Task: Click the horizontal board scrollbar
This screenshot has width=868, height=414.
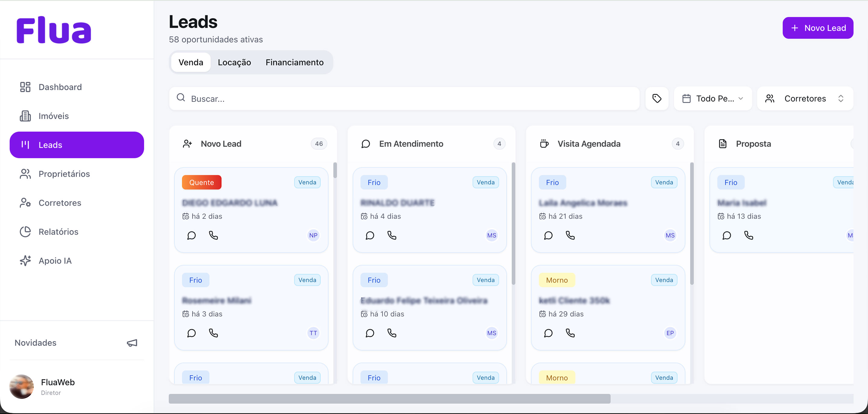Action: coord(389,399)
